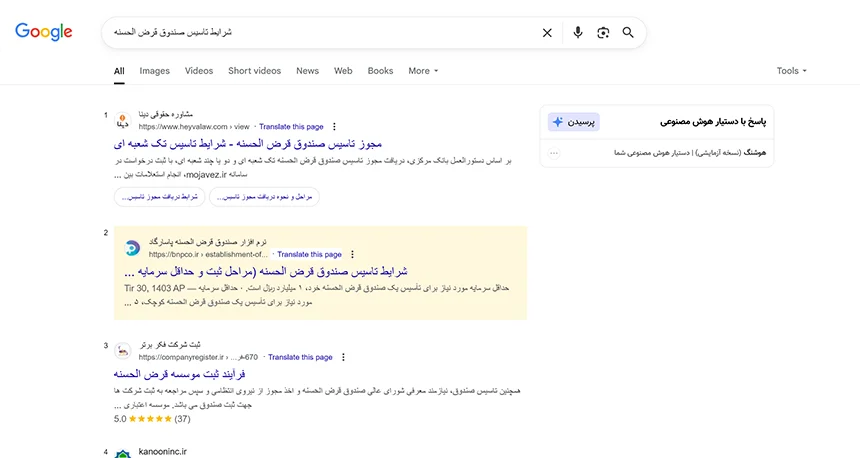
Task: Click the پرسیدن AI assistant button
Action: click(x=574, y=122)
